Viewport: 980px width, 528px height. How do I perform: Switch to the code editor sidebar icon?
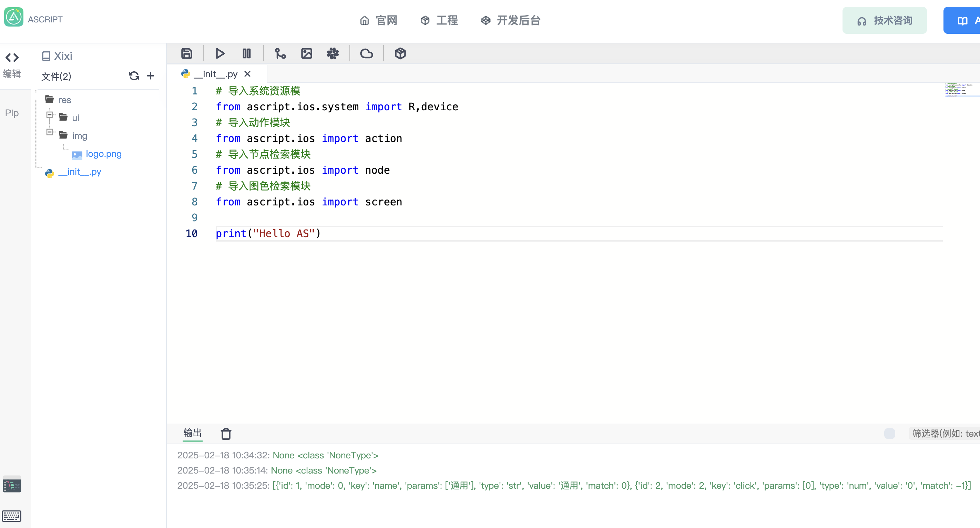12,58
